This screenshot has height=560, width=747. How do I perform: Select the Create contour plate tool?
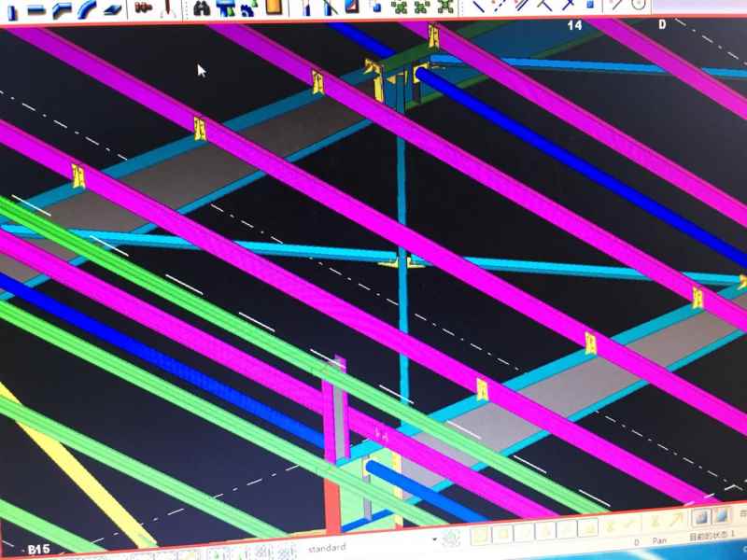tap(113, 8)
